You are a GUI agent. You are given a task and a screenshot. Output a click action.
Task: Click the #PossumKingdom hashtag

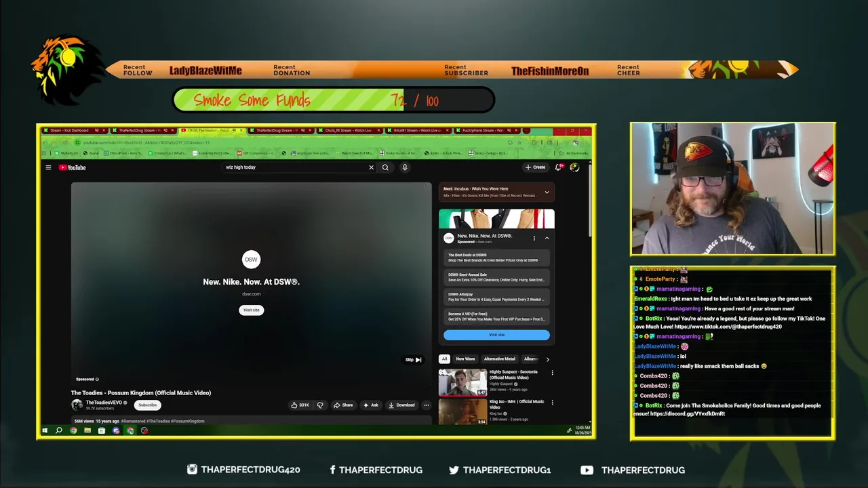(x=187, y=421)
